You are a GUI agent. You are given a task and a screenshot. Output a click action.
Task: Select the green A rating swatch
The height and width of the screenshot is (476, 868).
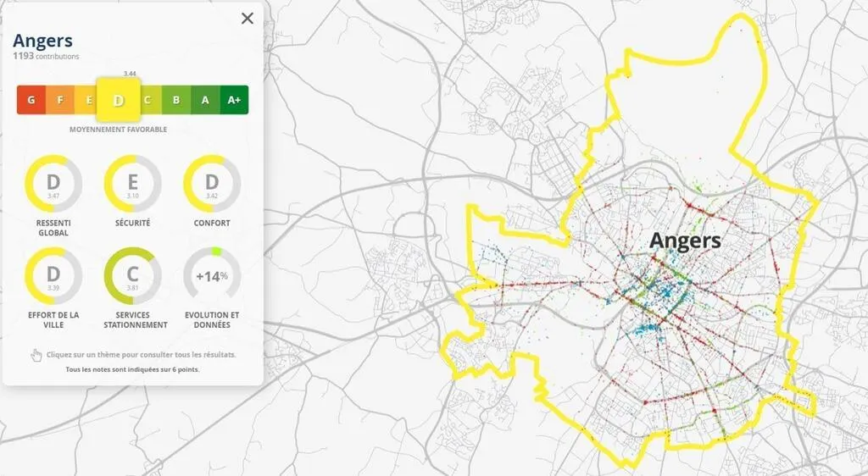click(205, 100)
